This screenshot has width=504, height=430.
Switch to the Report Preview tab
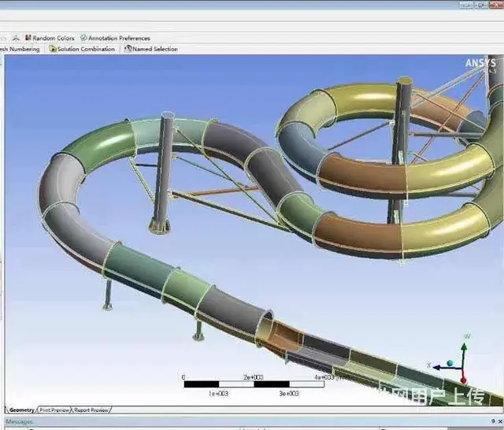tap(91, 410)
